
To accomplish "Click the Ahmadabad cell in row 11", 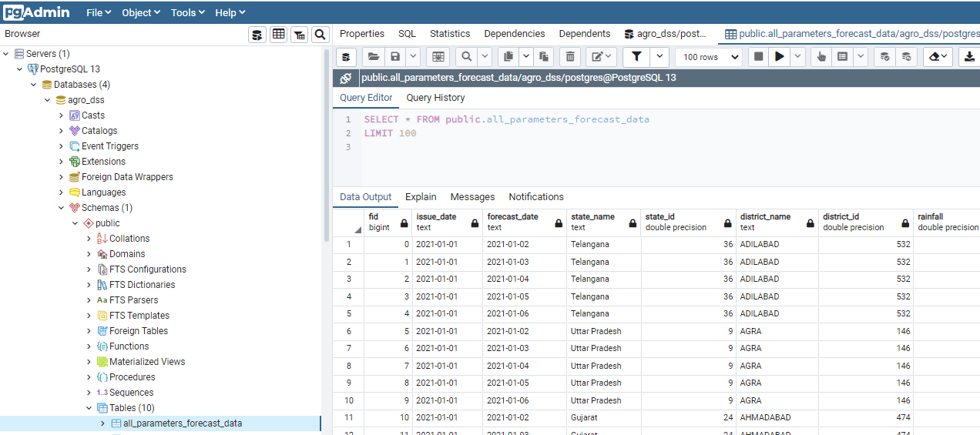I will pyautogui.click(x=777, y=417).
